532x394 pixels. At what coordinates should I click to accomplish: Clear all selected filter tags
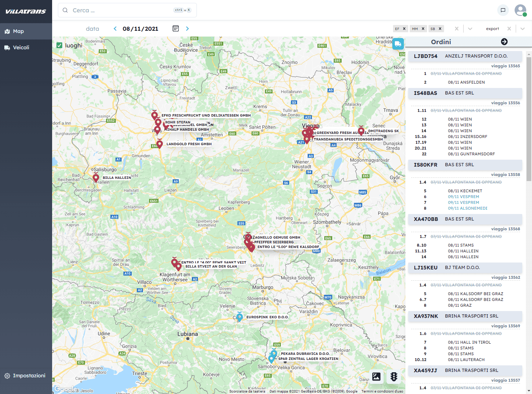pyautogui.click(x=457, y=29)
